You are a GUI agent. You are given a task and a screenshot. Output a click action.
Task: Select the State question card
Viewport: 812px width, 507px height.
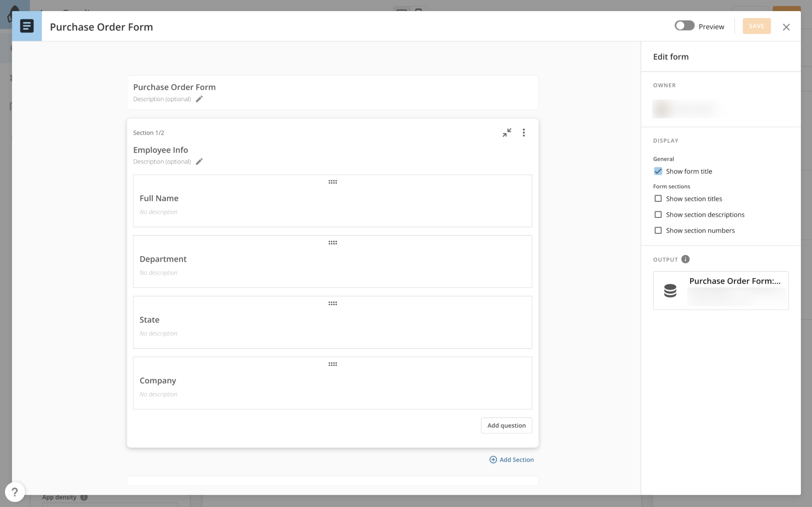pos(332,322)
